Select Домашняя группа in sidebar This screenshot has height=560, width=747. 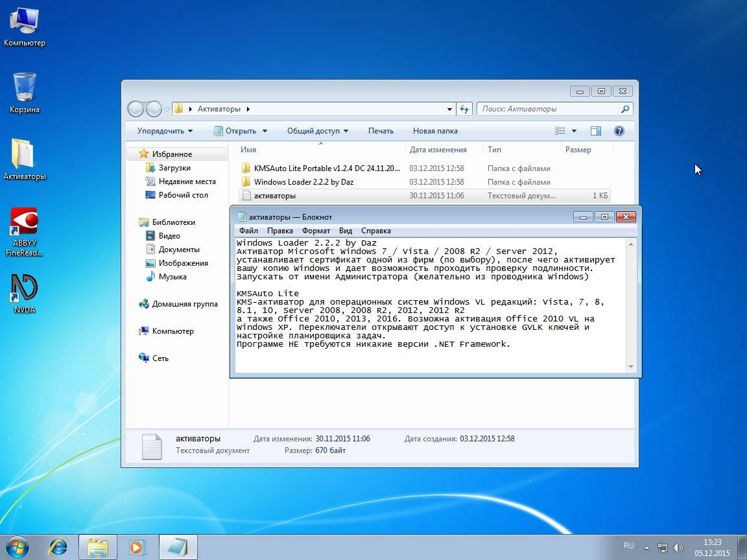(x=184, y=304)
